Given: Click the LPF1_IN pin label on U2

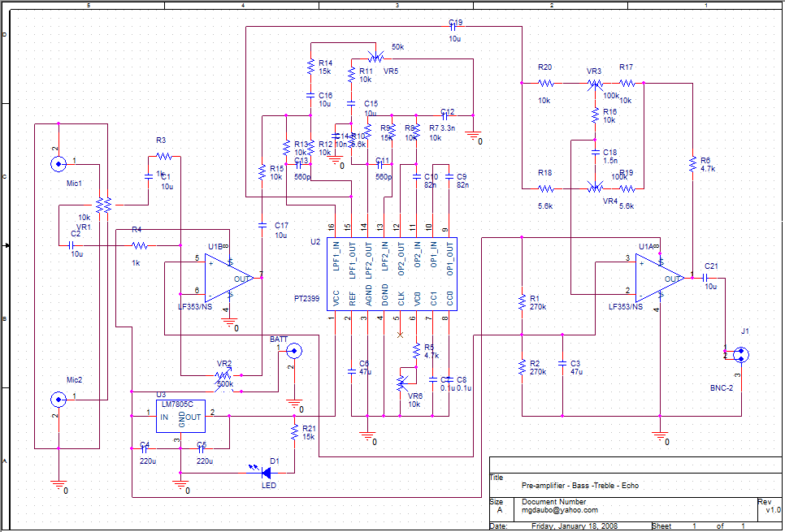Looking at the screenshot, I should pos(336,256).
